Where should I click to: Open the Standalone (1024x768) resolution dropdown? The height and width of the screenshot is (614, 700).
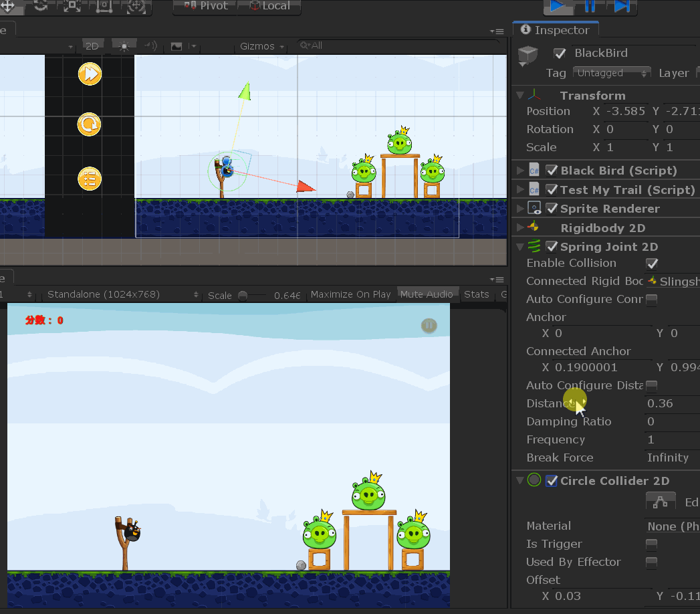click(x=122, y=295)
